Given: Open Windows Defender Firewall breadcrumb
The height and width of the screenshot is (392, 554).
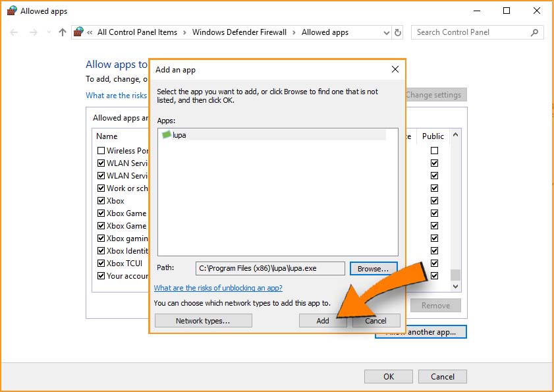Looking at the screenshot, I should [239, 32].
